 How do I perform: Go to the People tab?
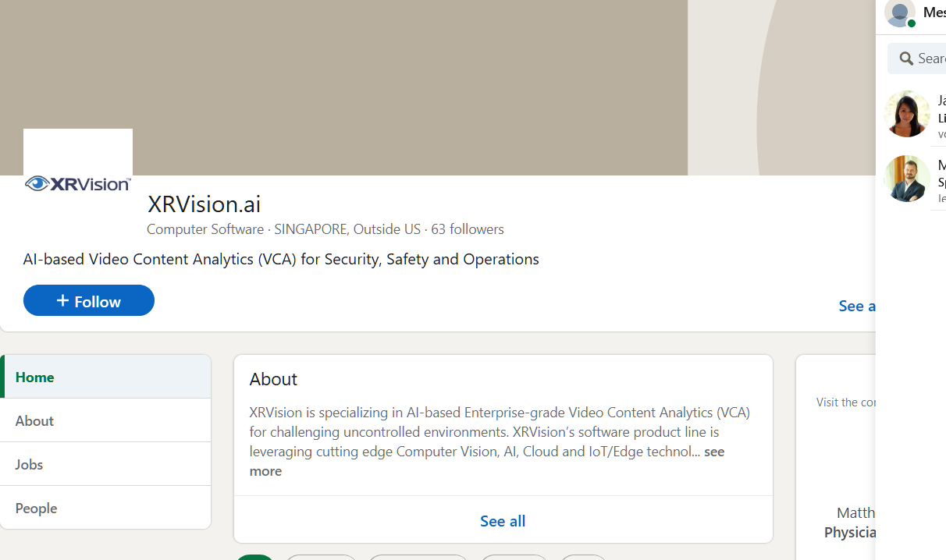point(106,508)
